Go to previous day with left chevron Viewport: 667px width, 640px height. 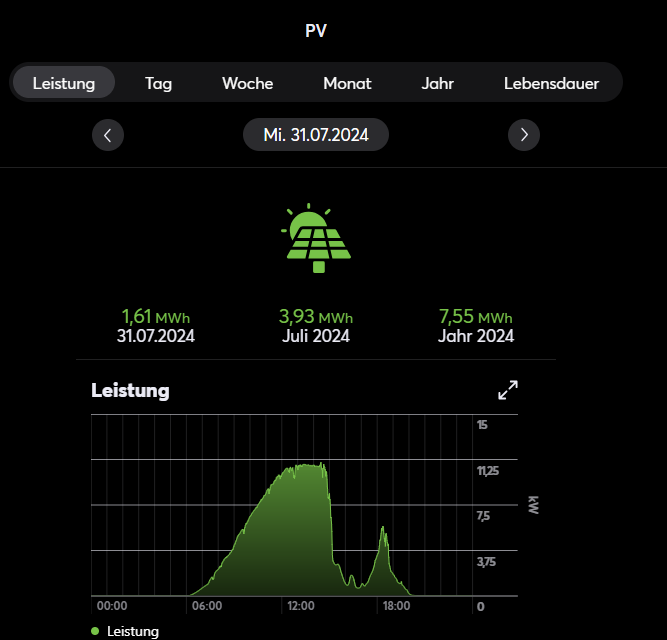(x=108, y=135)
